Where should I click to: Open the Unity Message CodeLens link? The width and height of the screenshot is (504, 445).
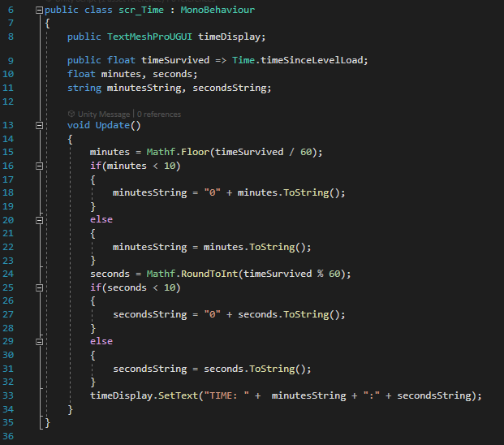click(104, 114)
